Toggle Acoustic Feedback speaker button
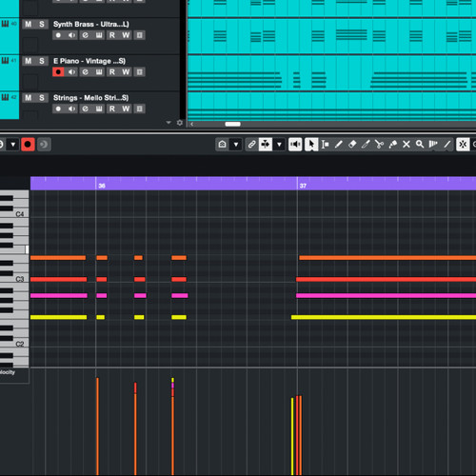 295,145
